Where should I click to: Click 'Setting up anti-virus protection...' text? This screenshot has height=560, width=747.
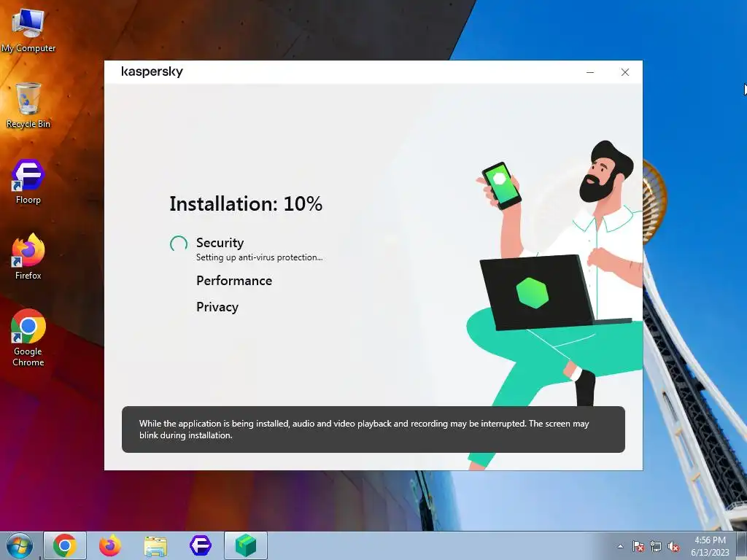(259, 257)
